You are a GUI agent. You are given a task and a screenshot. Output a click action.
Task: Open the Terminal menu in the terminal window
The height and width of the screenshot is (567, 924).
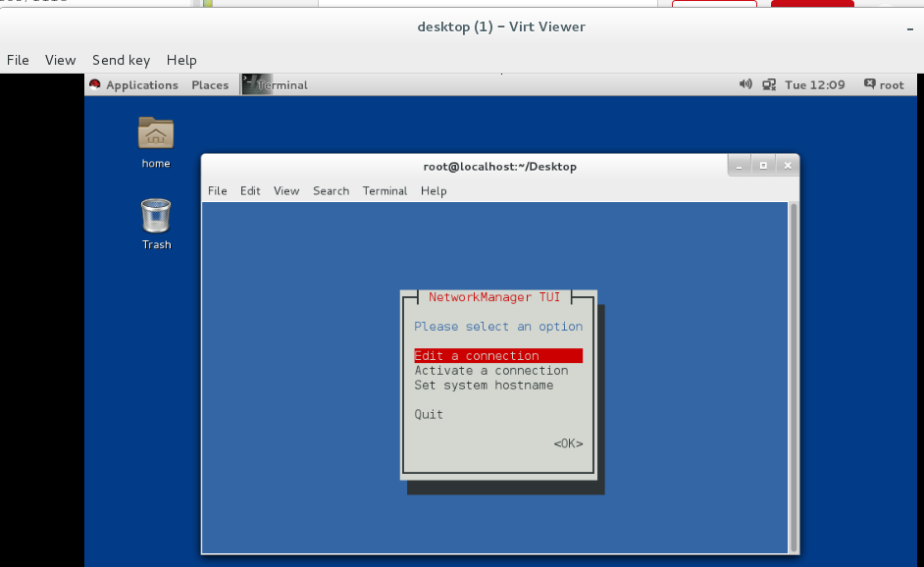click(x=385, y=190)
